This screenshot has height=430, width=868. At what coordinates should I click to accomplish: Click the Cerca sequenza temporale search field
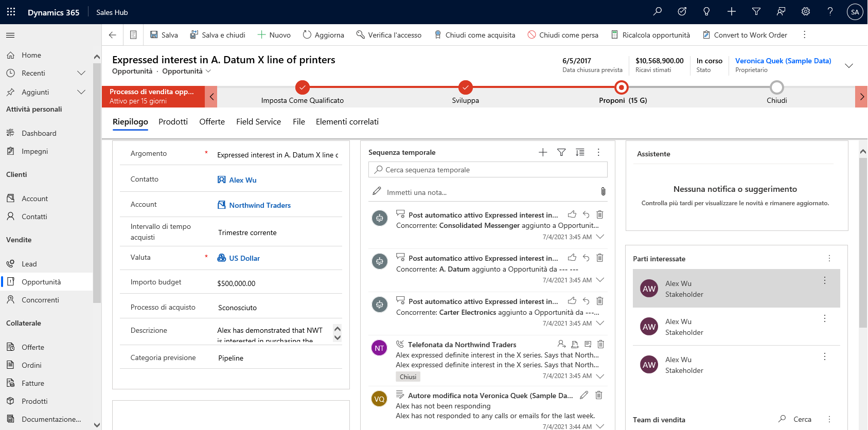488,170
